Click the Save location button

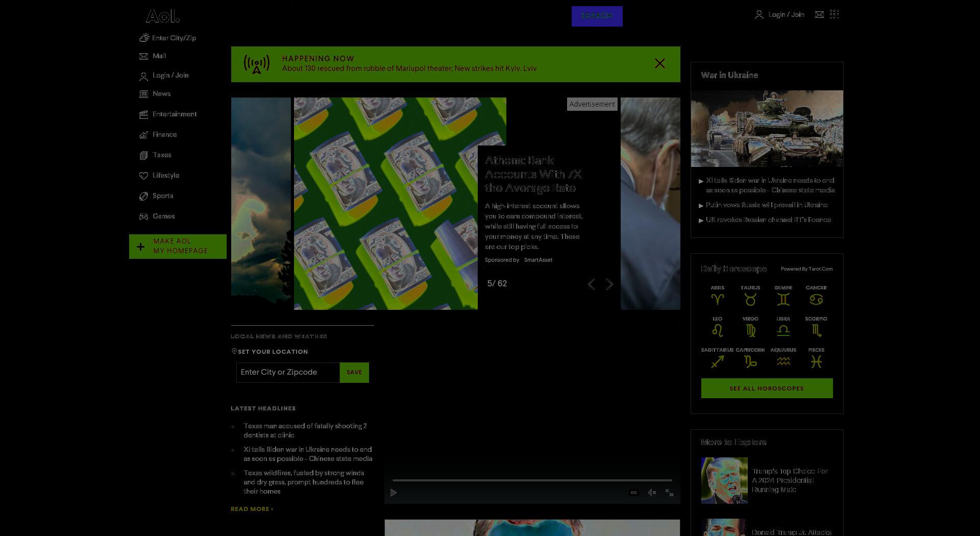click(x=354, y=373)
